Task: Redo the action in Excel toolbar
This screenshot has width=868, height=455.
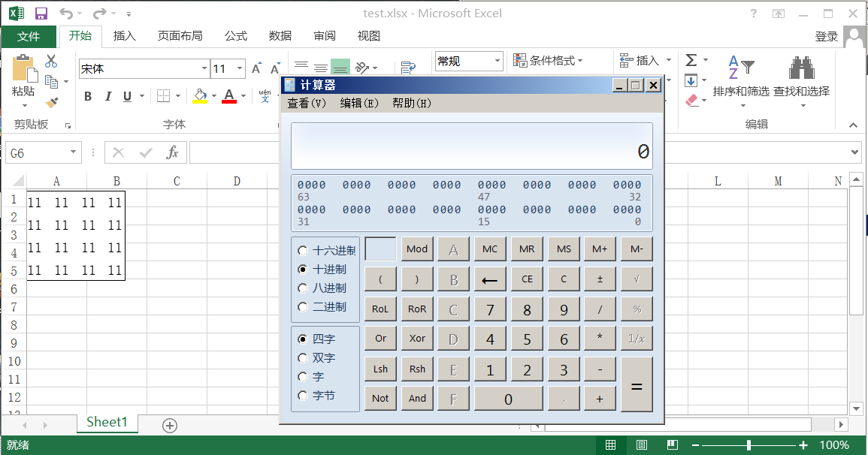Action: coord(100,14)
